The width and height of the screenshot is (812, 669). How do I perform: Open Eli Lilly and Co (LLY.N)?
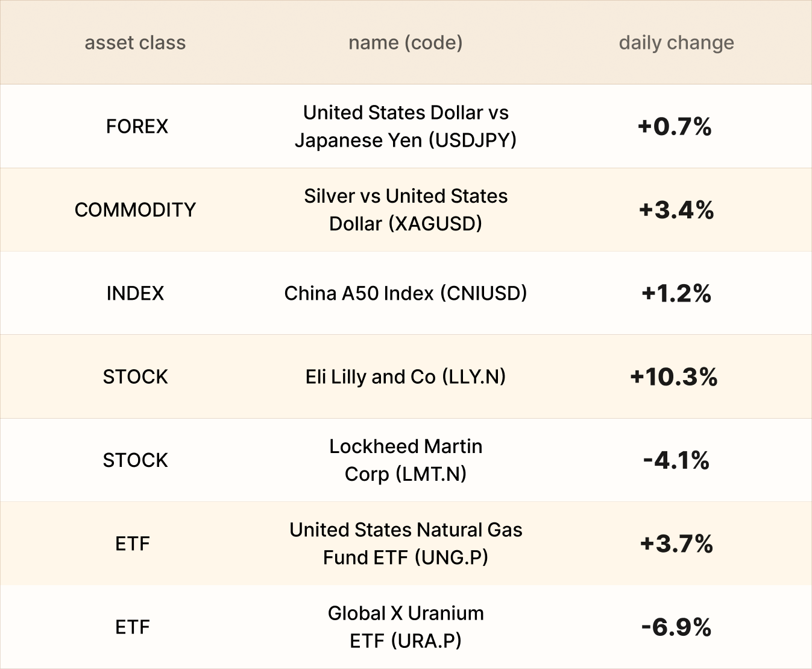pyautogui.click(x=406, y=377)
